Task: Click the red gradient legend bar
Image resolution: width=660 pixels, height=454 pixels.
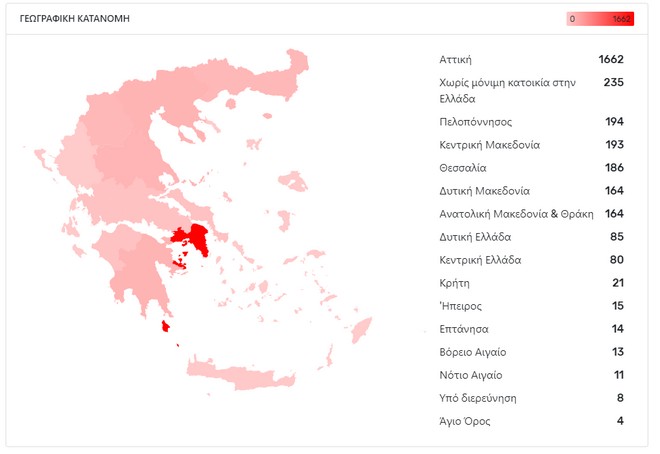Action: [x=600, y=19]
